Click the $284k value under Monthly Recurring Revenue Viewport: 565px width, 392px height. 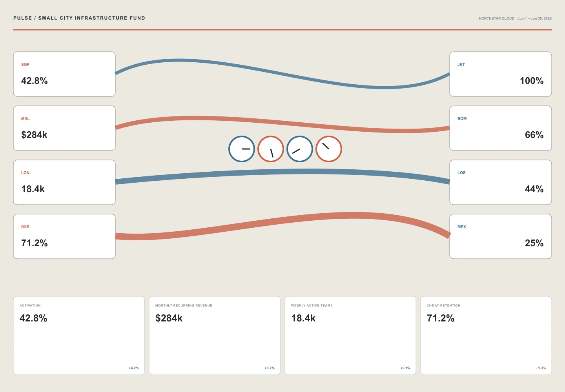[x=169, y=318]
